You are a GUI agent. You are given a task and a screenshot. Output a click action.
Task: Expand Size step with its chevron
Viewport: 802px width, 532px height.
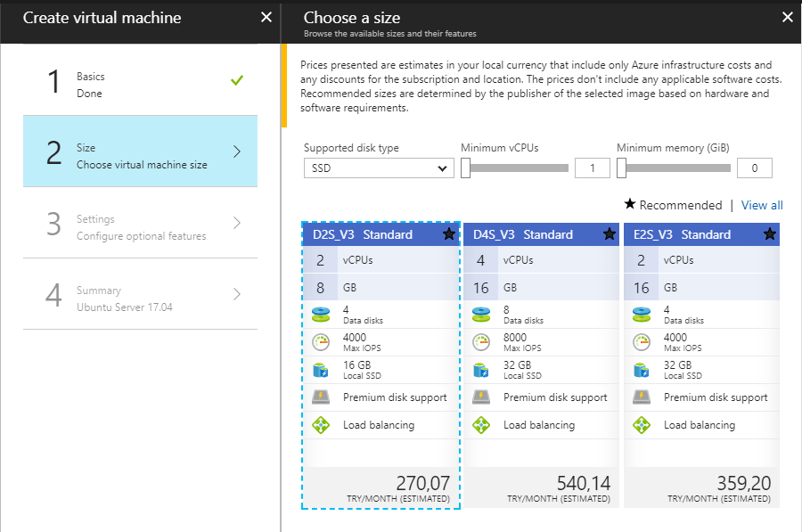pyautogui.click(x=237, y=151)
